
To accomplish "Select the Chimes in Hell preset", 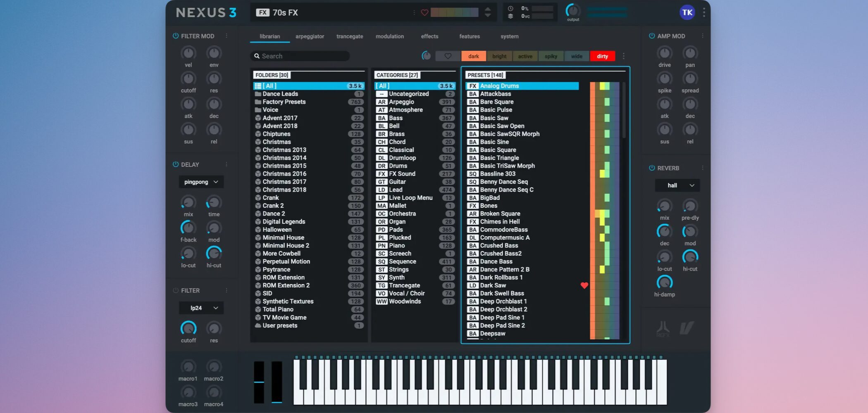I will click(522, 222).
